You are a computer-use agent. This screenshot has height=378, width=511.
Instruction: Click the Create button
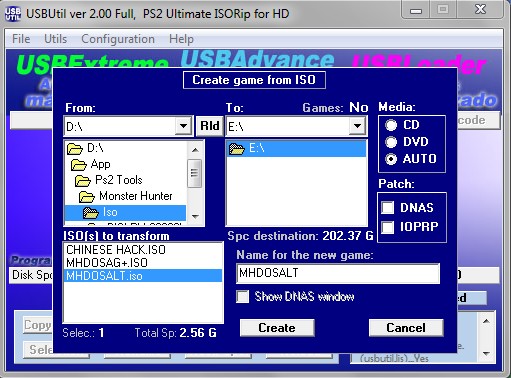coord(277,328)
